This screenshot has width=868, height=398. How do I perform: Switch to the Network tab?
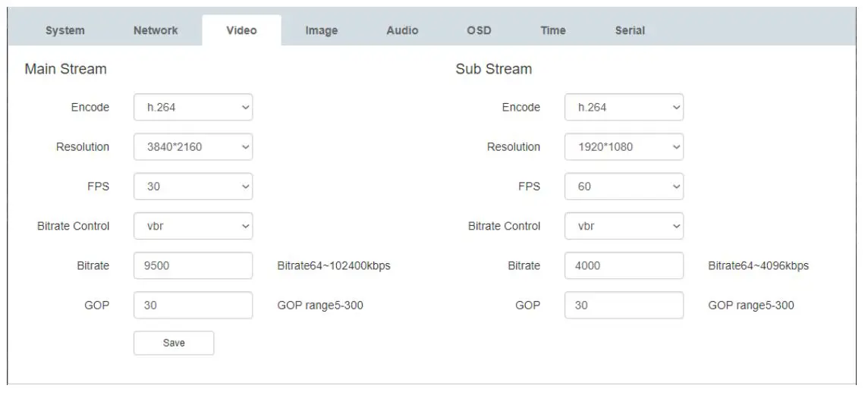point(156,30)
